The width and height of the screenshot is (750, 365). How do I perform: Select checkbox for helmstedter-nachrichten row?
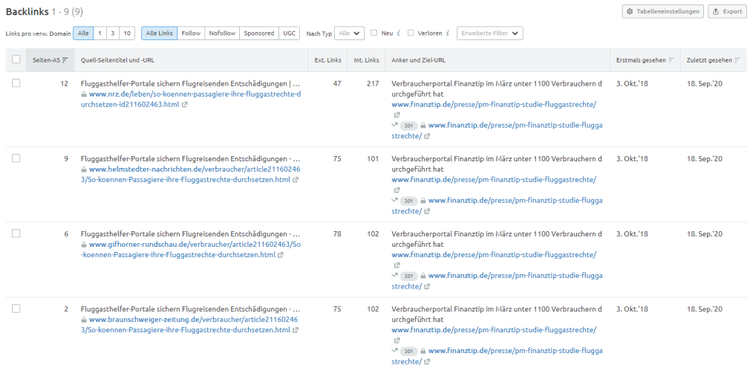16,158
